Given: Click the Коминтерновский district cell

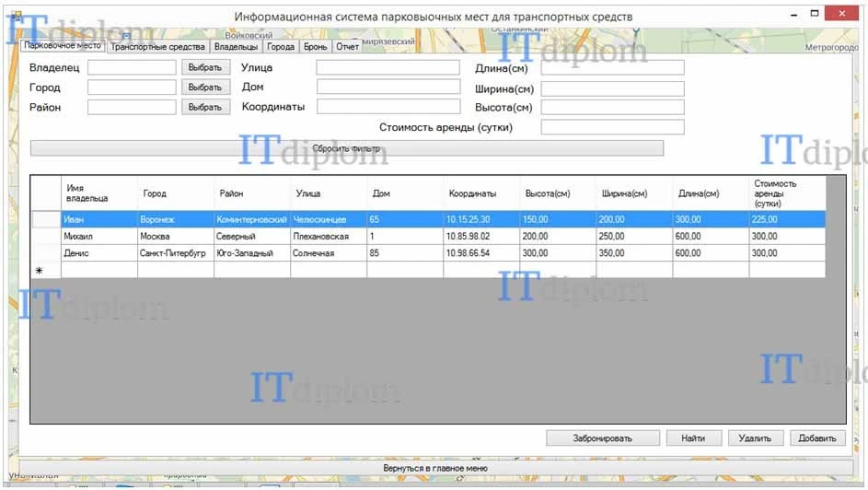Looking at the screenshot, I should tap(252, 219).
